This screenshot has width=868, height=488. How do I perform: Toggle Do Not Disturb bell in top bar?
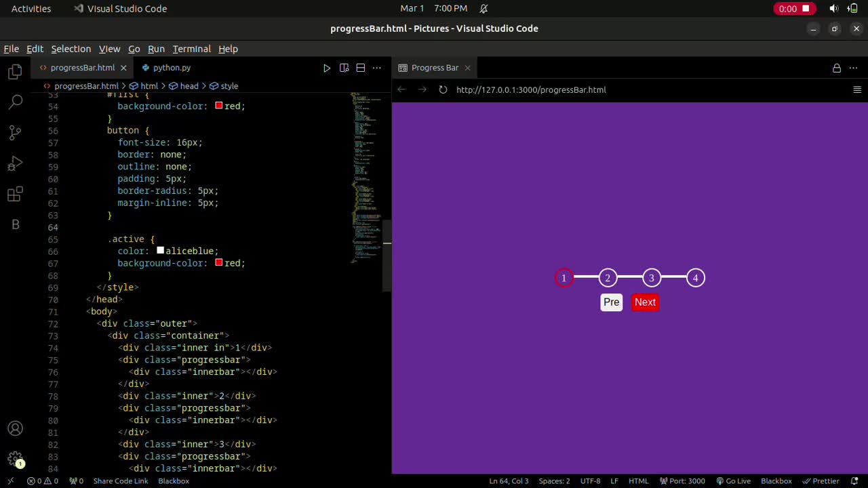[x=484, y=9]
